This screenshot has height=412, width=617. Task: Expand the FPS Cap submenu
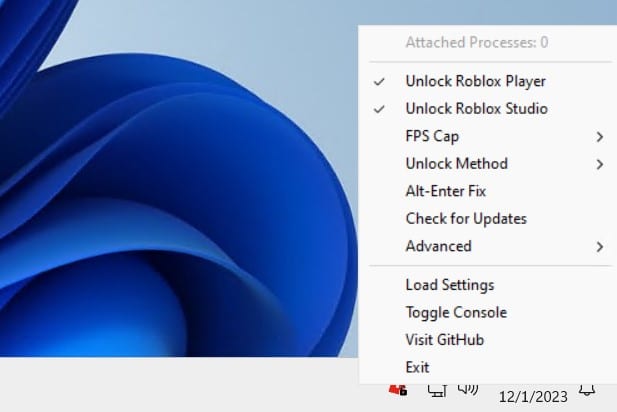click(488, 136)
